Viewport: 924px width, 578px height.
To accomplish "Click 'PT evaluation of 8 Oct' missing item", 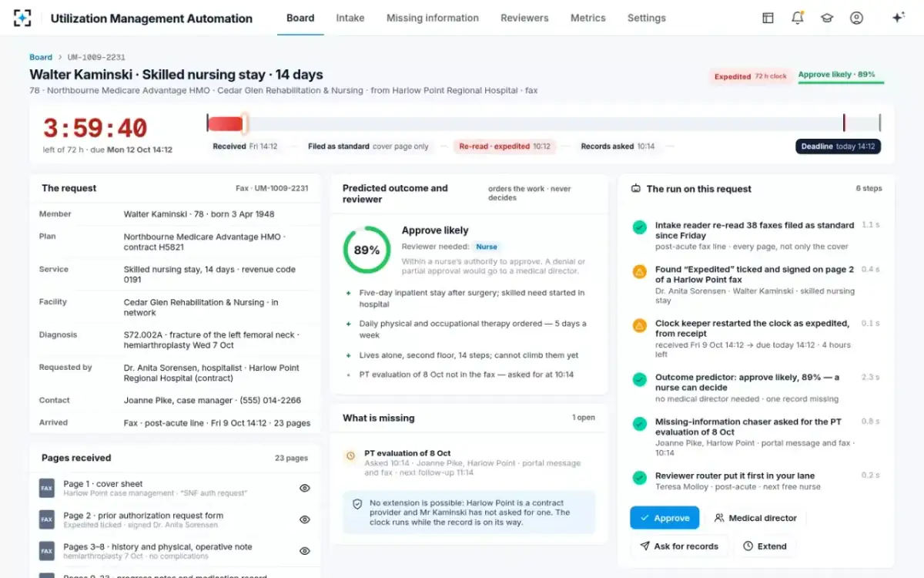I will 407,453.
